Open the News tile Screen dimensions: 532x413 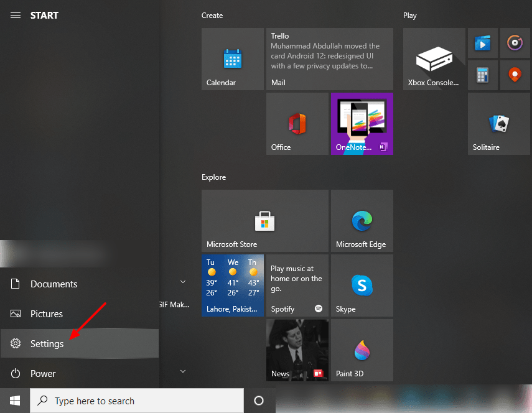click(297, 350)
